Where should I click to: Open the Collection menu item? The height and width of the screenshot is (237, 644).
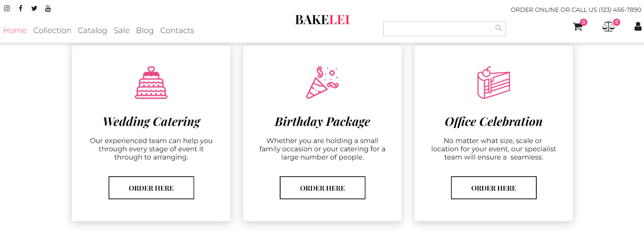coord(52,30)
